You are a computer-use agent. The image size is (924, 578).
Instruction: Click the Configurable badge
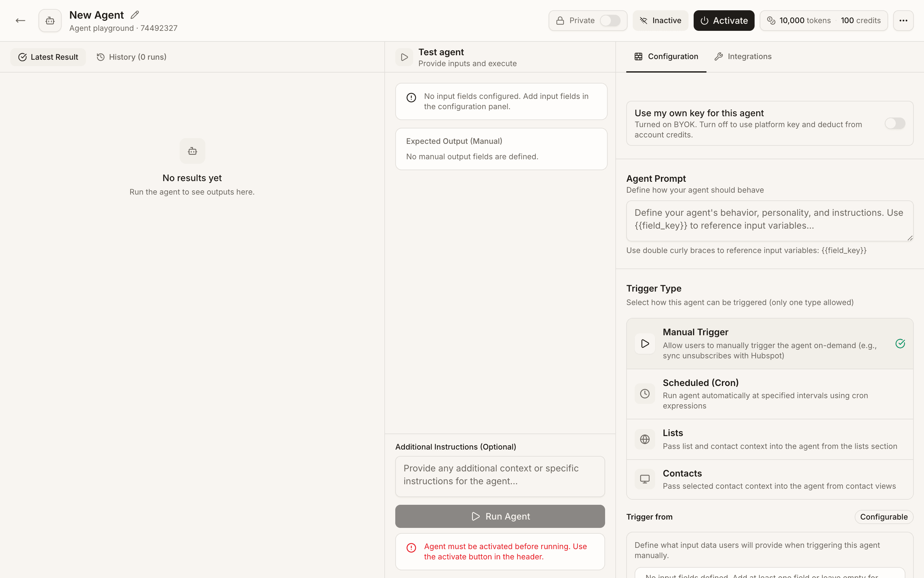click(x=884, y=517)
